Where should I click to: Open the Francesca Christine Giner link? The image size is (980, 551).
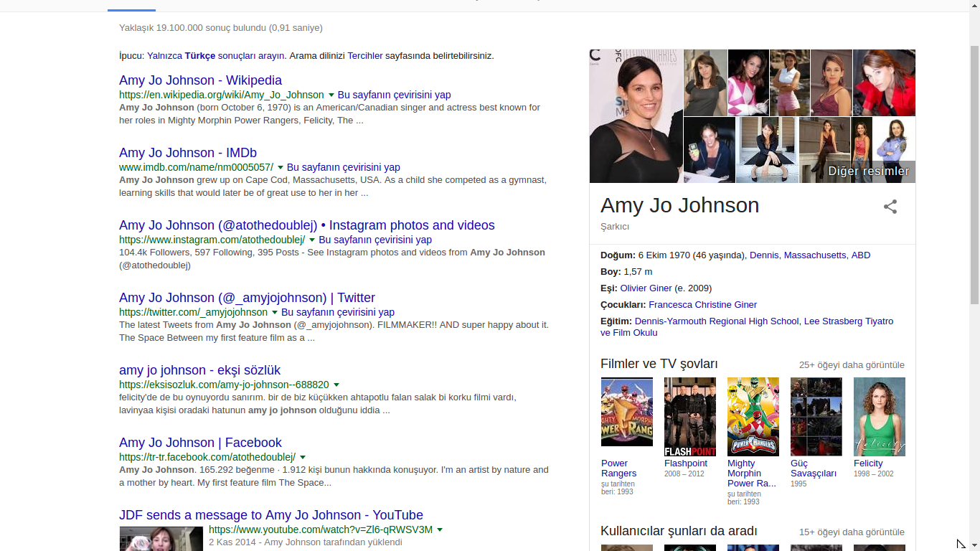click(x=703, y=305)
